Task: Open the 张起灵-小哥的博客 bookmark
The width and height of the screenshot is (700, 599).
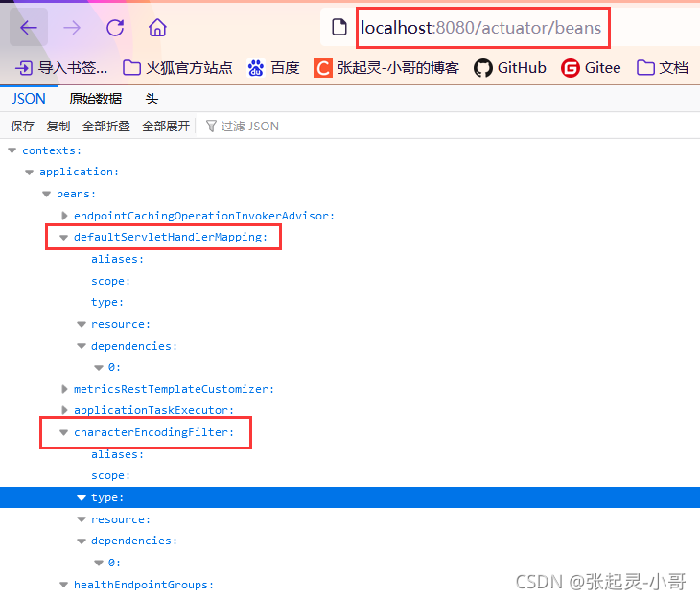Action: click(x=386, y=68)
